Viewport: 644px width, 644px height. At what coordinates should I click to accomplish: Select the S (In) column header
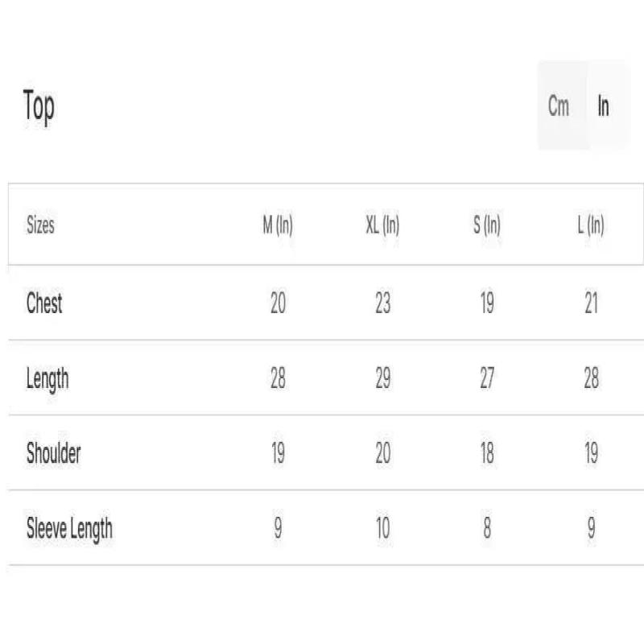pyautogui.click(x=487, y=225)
